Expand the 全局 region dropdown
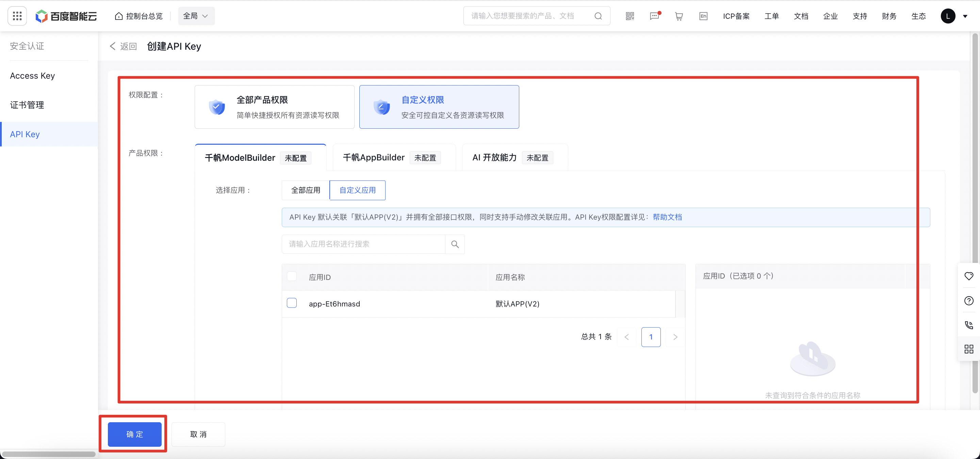The height and width of the screenshot is (459, 980). point(196,16)
